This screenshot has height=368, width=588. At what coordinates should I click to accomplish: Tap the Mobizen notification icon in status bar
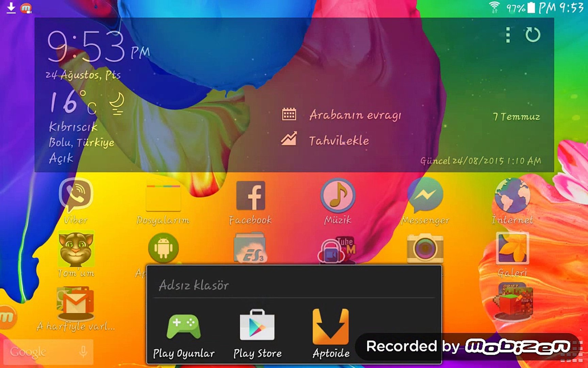26,8
